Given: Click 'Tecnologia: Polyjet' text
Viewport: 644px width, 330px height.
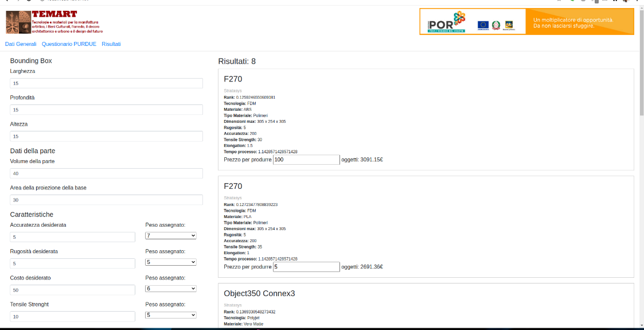Looking at the screenshot, I should [241, 318].
